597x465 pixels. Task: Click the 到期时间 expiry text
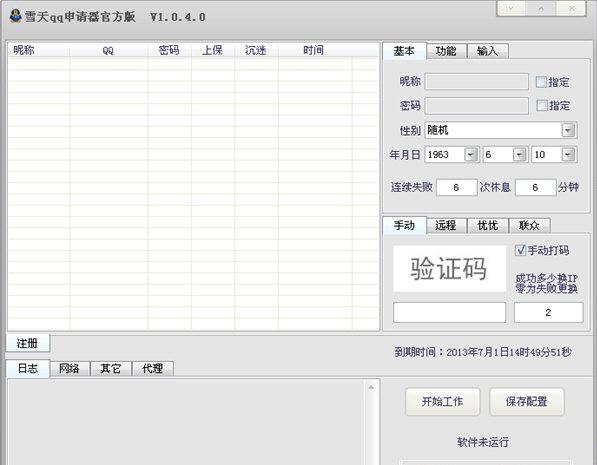(x=483, y=352)
